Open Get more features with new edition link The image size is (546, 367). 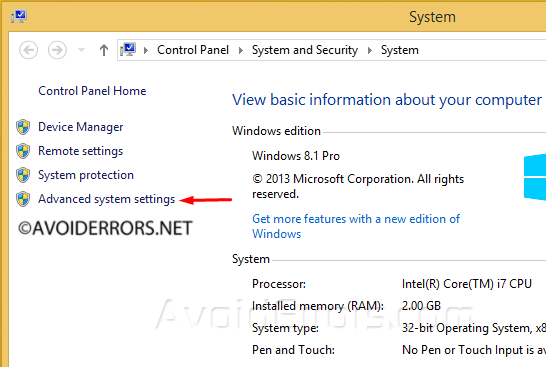coord(356,226)
